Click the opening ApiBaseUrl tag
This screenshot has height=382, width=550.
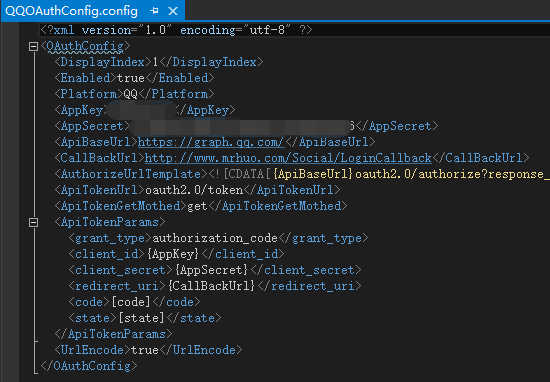[x=96, y=142]
